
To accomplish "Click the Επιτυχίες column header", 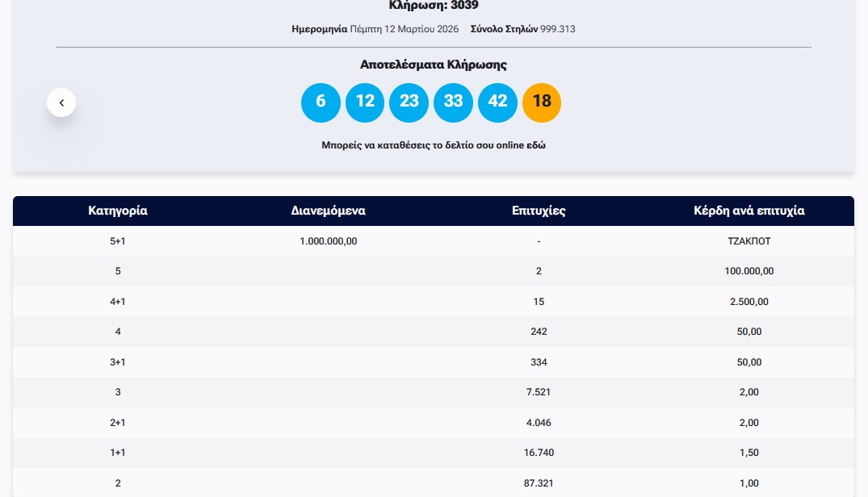I will click(x=539, y=211).
